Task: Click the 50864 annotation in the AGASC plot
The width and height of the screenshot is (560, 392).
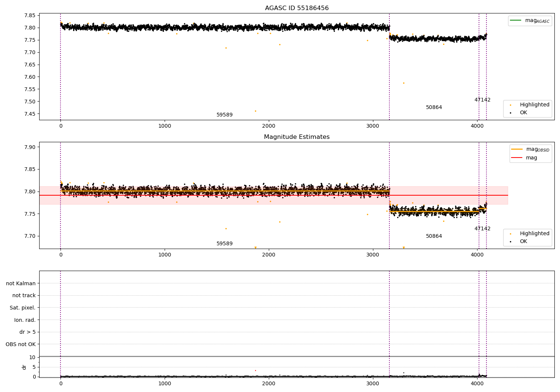Action: (434, 108)
